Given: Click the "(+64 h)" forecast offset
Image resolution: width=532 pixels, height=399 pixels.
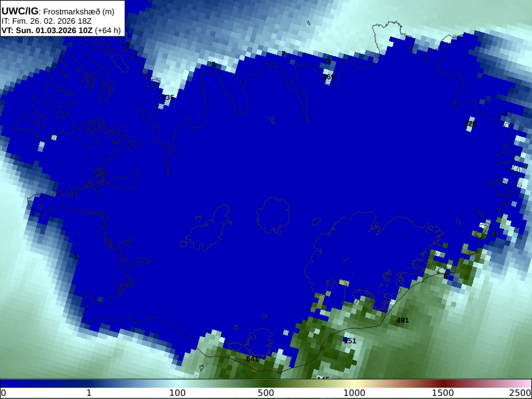Looking at the screenshot, I should tap(108, 30).
